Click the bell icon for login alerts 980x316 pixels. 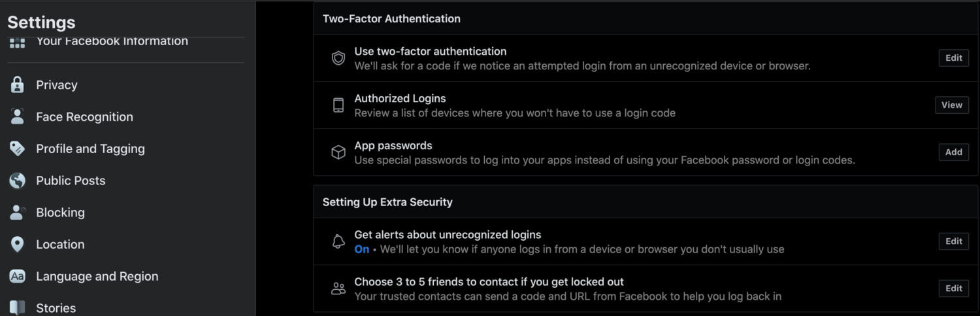click(x=338, y=241)
